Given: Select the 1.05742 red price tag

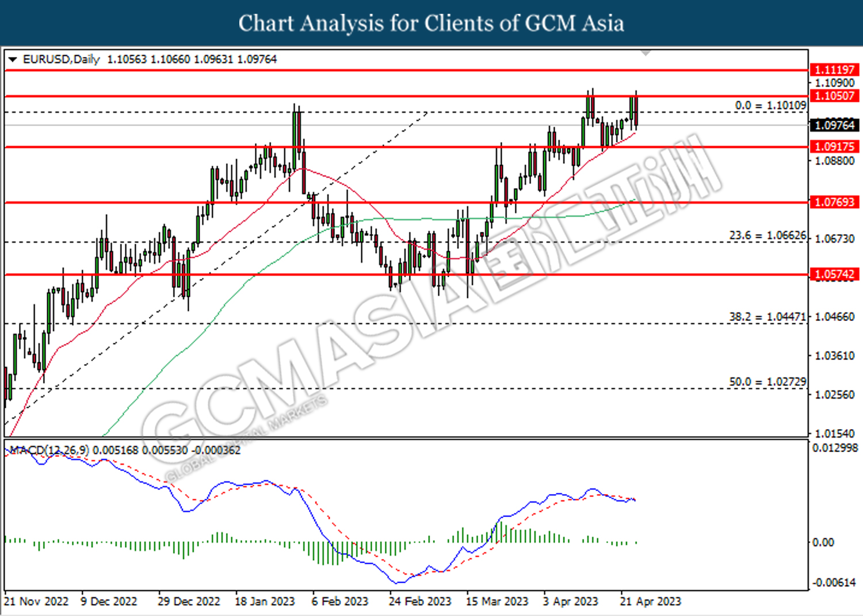Looking at the screenshot, I should click(x=835, y=274).
